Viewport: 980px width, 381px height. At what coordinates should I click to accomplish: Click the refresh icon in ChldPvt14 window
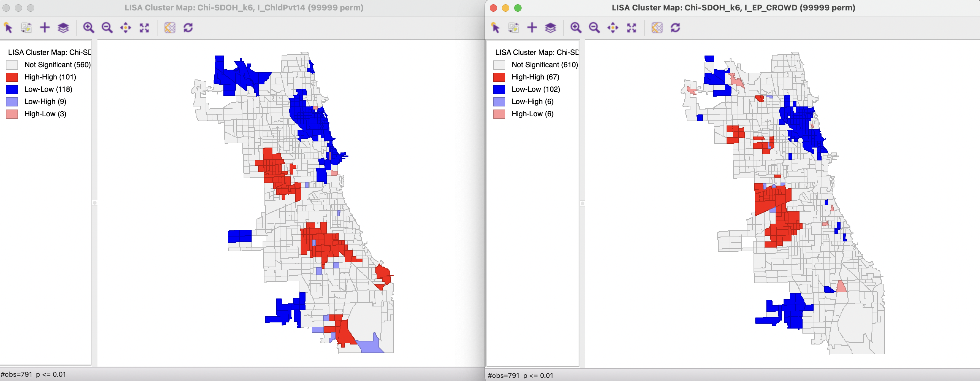(188, 28)
